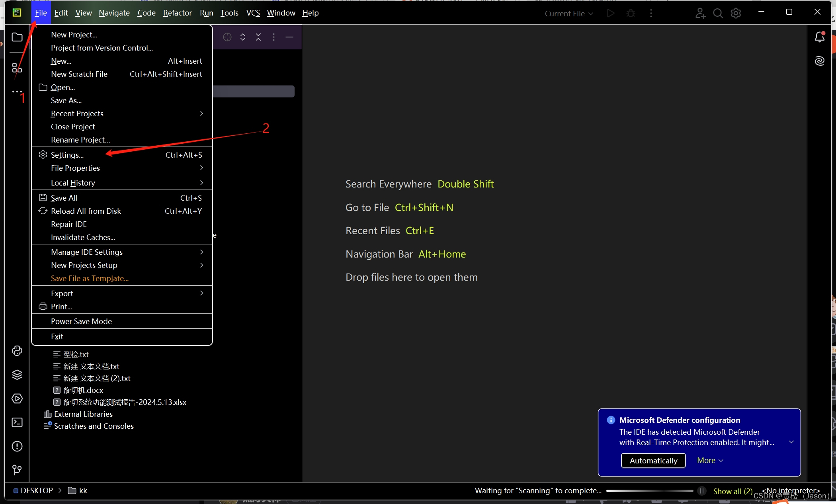Click the Search Everywhere magnifier icon
836x504 pixels.
pyautogui.click(x=718, y=13)
